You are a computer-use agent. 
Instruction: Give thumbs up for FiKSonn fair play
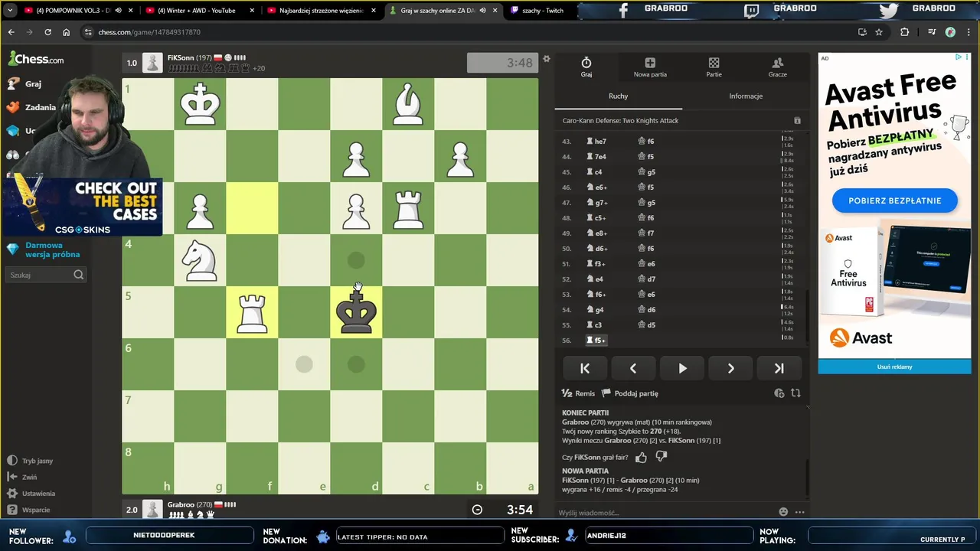point(641,457)
